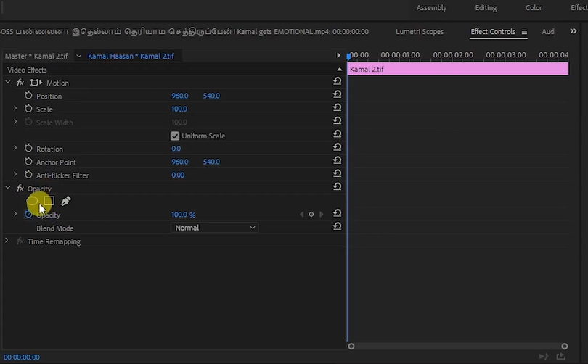588x364 pixels.
Task: Open the Source monitor tab with the mp4 clip
Action: (x=184, y=32)
